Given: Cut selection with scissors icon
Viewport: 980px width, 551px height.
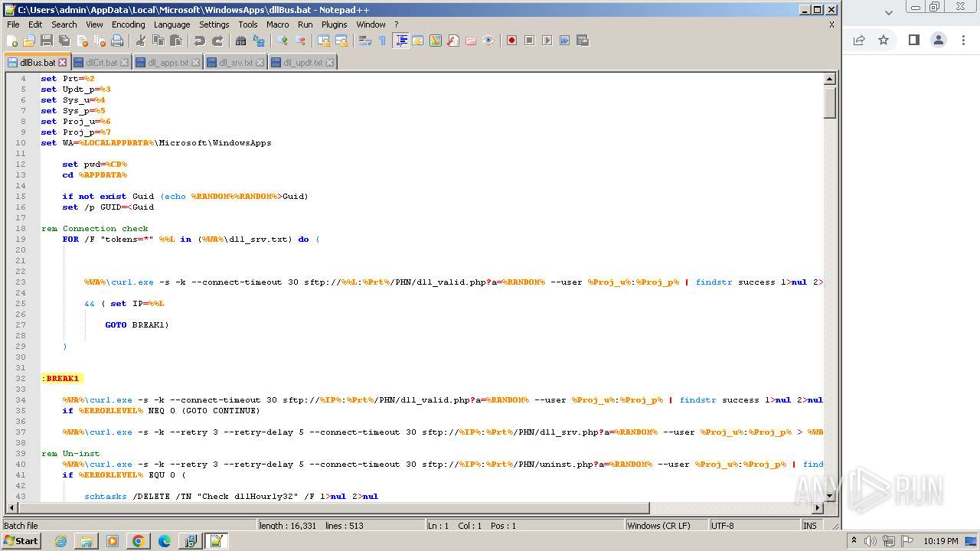Looking at the screenshot, I should click(141, 41).
